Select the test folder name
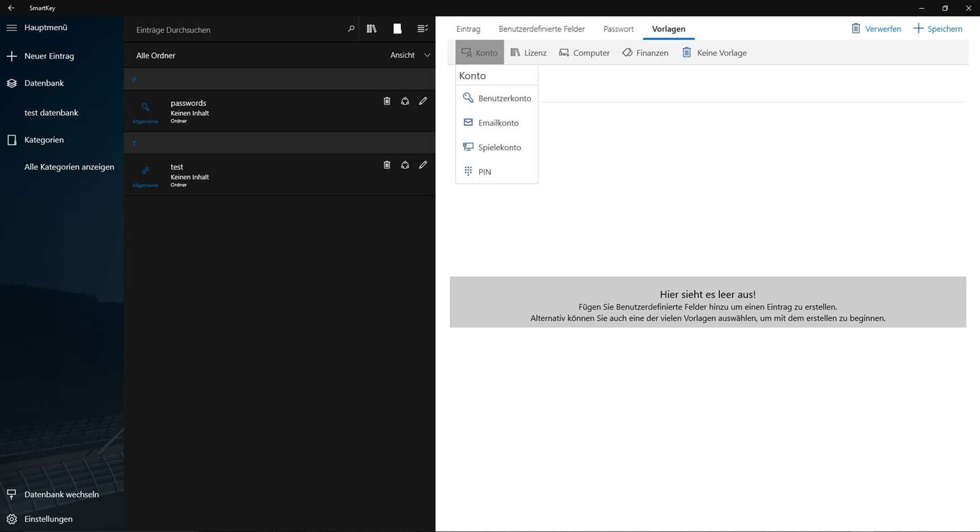Image resolution: width=980 pixels, height=532 pixels. (177, 167)
